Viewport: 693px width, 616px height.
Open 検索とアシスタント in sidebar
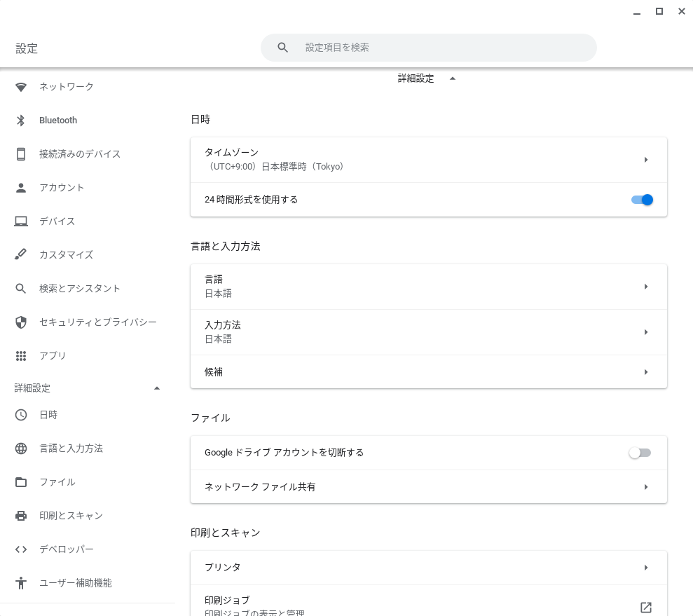(80, 289)
